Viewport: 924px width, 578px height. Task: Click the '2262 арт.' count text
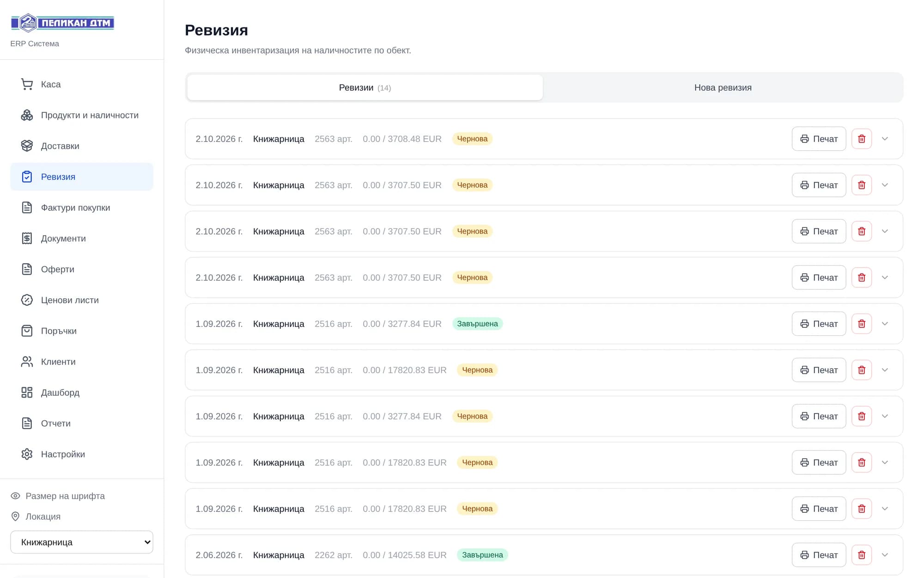(334, 555)
